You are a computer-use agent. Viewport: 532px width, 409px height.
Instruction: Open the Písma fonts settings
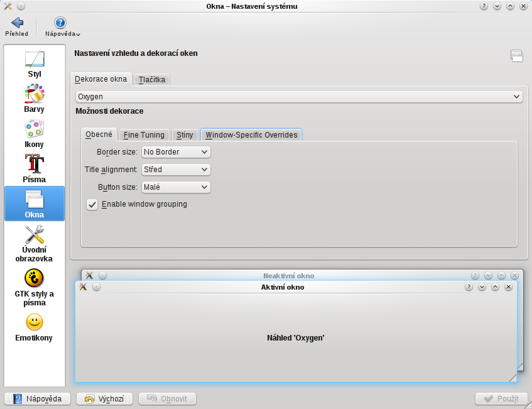35,169
